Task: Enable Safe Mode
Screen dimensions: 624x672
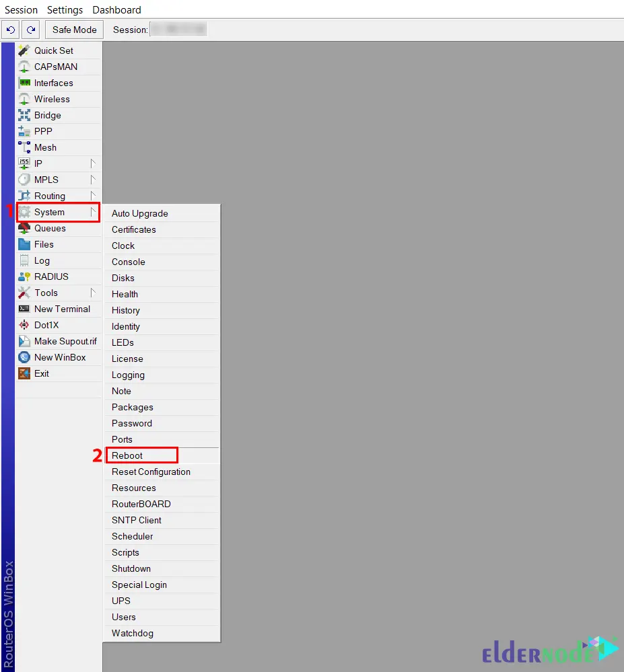Action: click(x=73, y=30)
